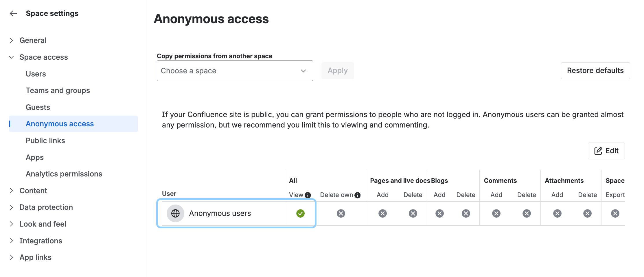Click the globe avatar for Anonymous users
644x277 pixels.
[175, 213]
